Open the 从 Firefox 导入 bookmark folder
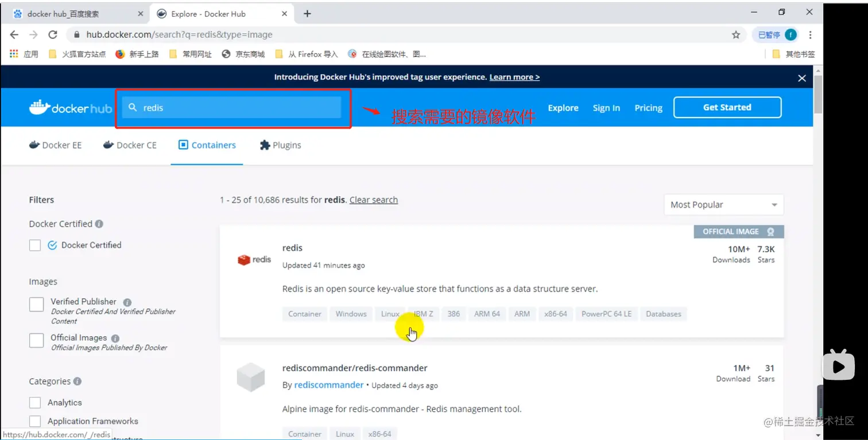 [307, 54]
